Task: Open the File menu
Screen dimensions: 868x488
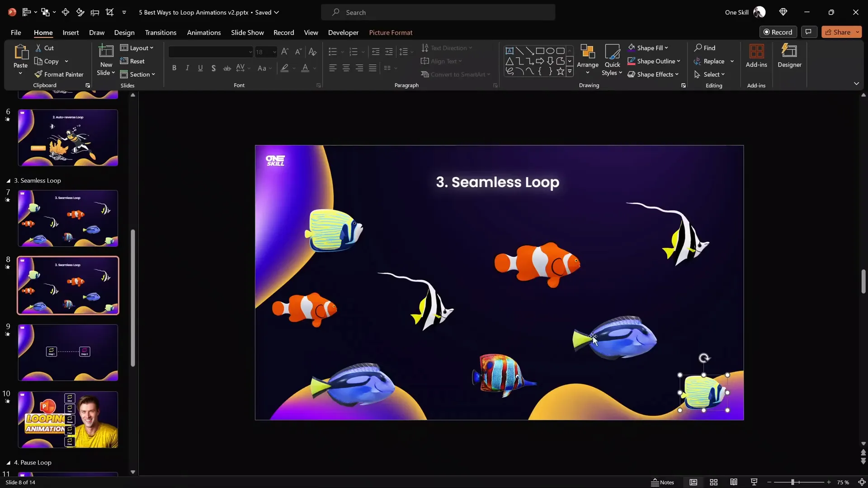Action: [16, 33]
